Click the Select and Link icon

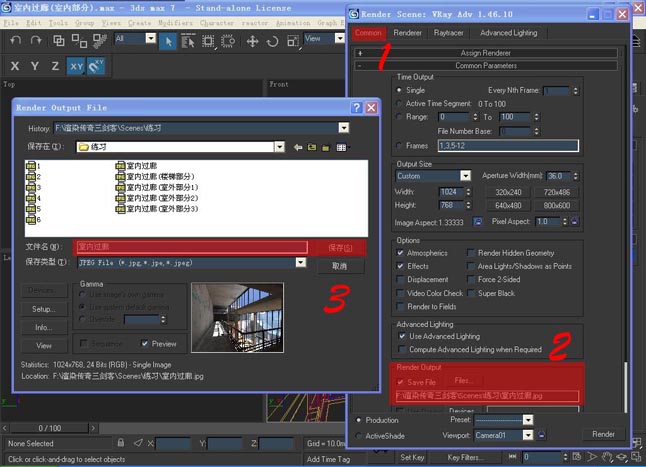point(59,40)
